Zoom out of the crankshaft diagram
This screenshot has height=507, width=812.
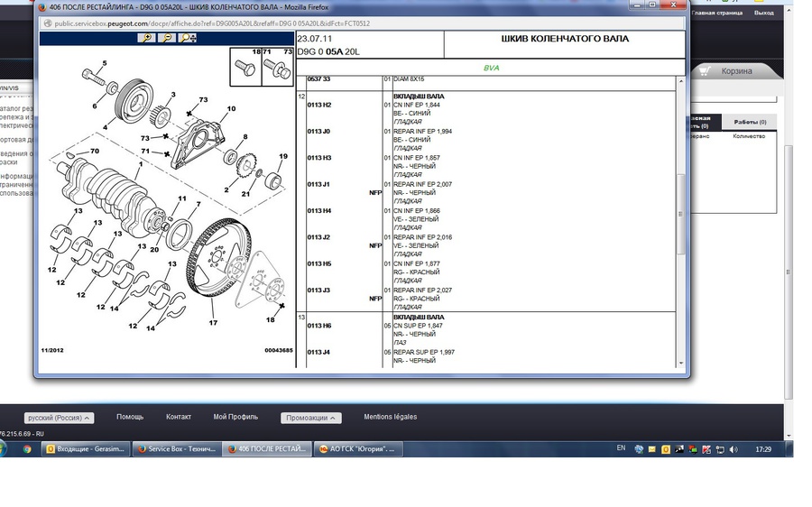[167, 38]
